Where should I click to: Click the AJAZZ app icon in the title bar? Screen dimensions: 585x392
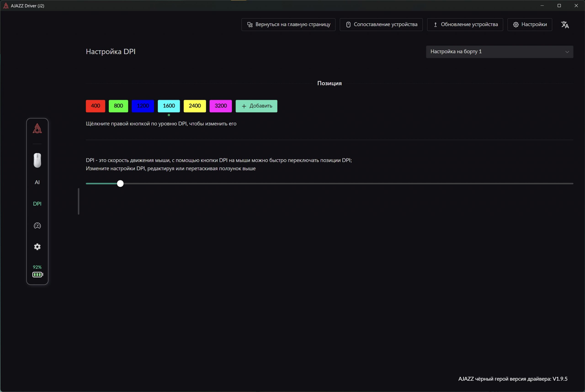(x=6, y=5)
